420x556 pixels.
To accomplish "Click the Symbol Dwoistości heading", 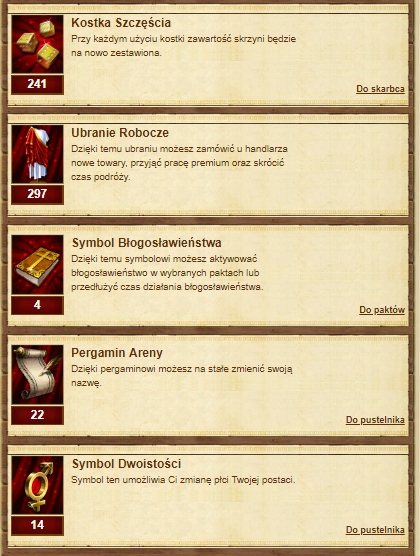I will coord(126,464).
